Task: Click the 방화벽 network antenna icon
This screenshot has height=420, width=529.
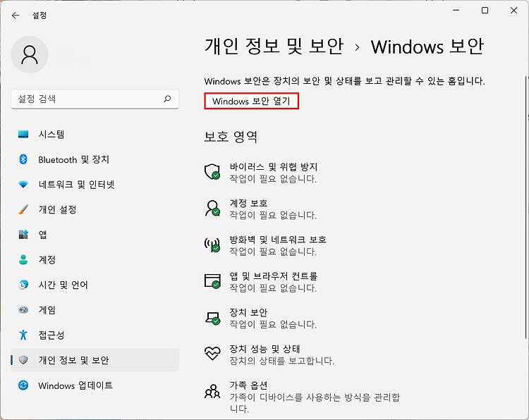Action: pos(212,245)
